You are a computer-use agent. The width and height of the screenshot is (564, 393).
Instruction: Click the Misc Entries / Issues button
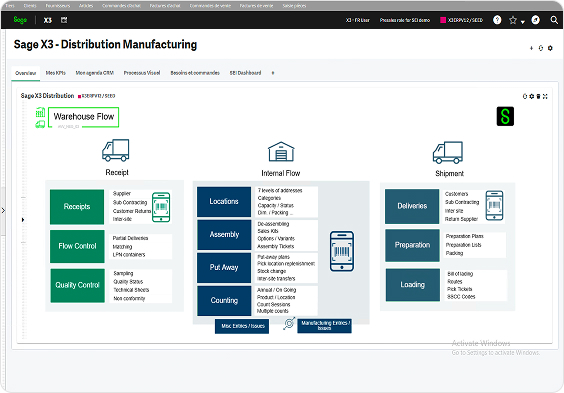tap(242, 326)
